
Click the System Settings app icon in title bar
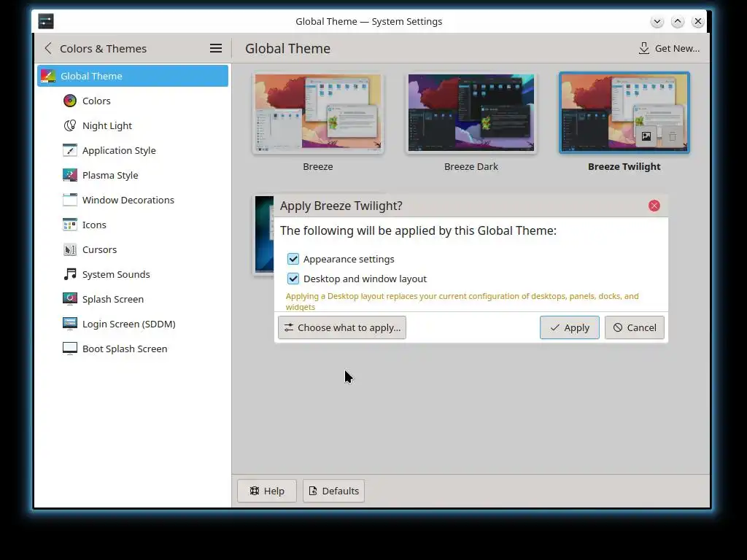pyautogui.click(x=46, y=21)
